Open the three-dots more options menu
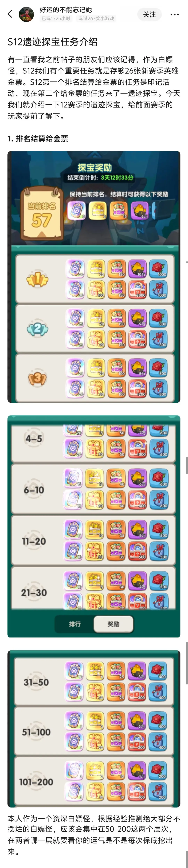Image resolution: width=188 pixels, height=868 pixels. [175, 14]
